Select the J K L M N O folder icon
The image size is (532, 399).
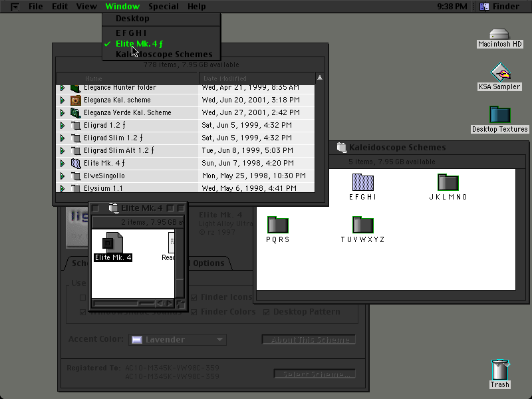pos(448,182)
